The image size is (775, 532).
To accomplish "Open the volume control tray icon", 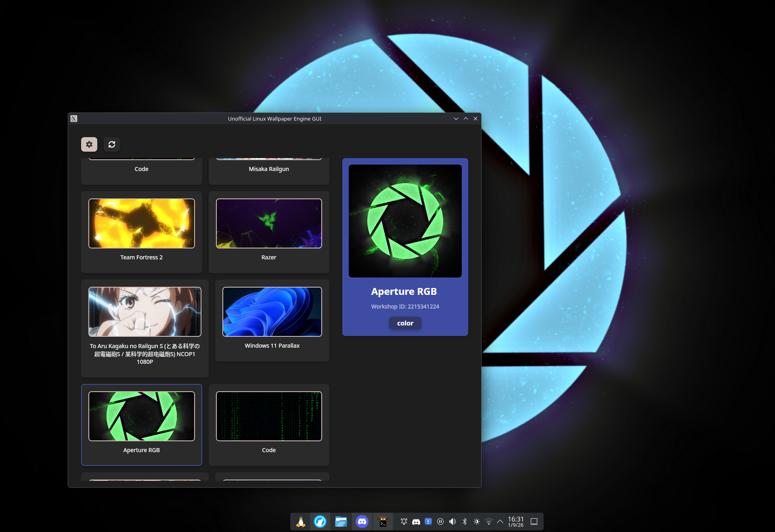I will click(452, 522).
